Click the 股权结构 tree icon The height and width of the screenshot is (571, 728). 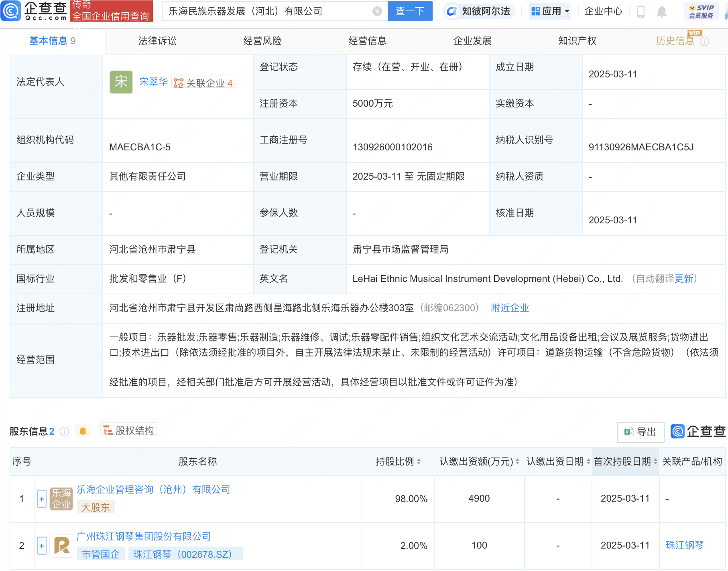[108, 431]
